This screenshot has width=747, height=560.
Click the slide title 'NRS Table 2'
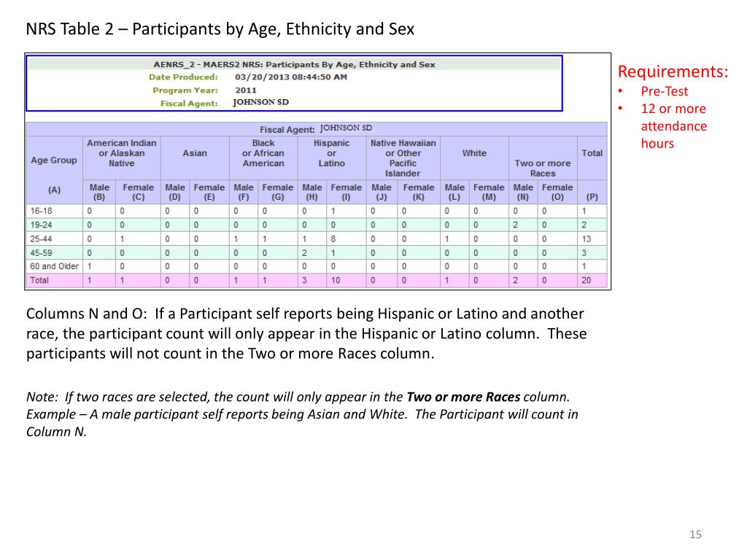(70, 29)
